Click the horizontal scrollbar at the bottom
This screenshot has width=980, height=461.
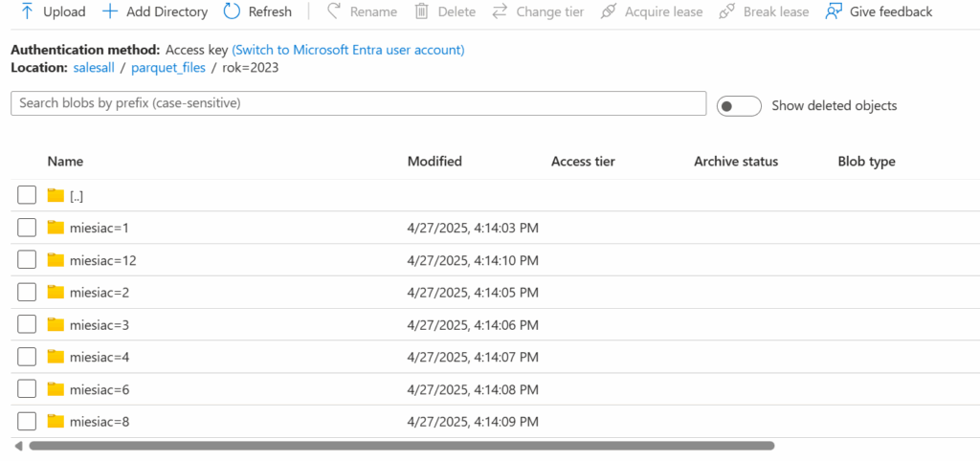pyautogui.click(x=402, y=446)
